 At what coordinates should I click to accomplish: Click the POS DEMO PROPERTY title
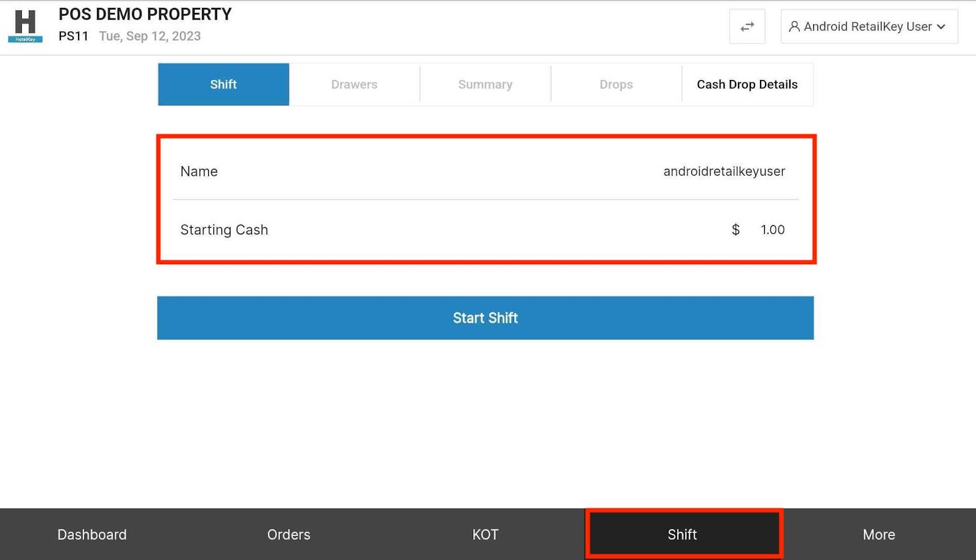tap(145, 14)
